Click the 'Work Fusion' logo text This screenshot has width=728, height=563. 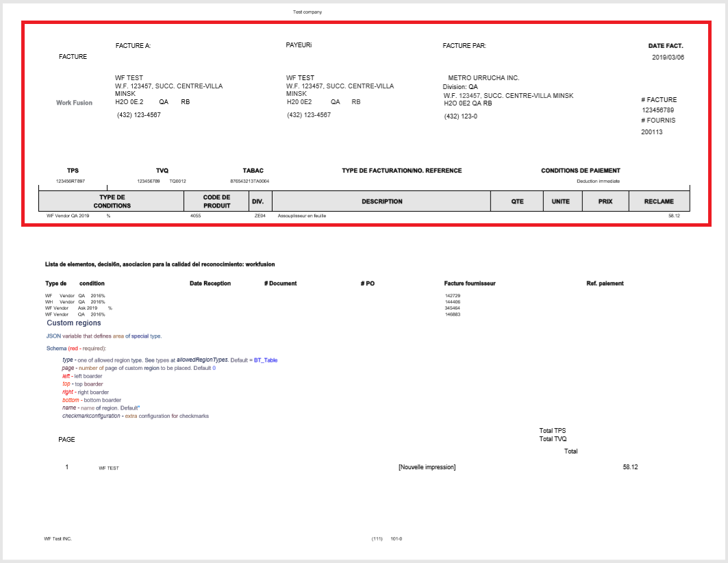(x=74, y=103)
